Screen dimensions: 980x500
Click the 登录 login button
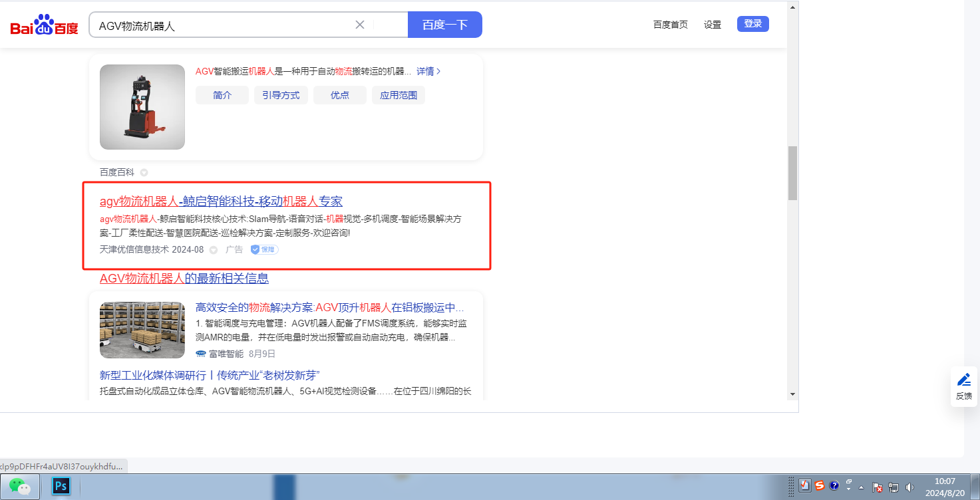752,24
